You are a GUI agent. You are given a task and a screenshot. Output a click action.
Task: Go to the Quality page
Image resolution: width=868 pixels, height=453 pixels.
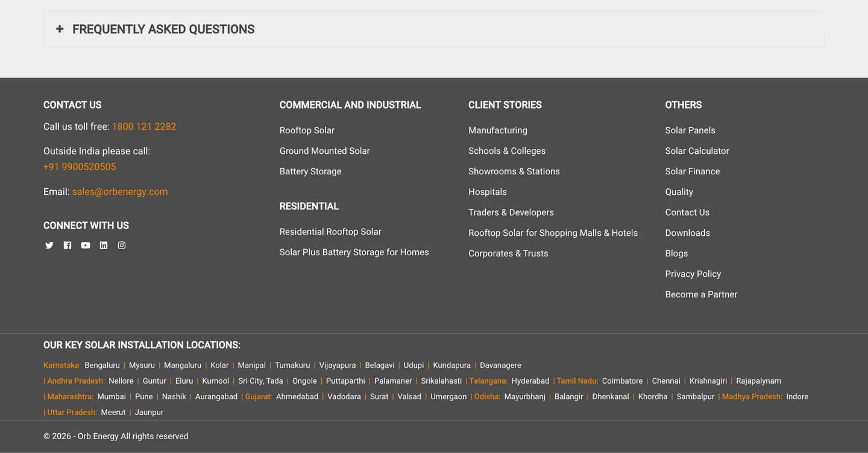(679, 192)
